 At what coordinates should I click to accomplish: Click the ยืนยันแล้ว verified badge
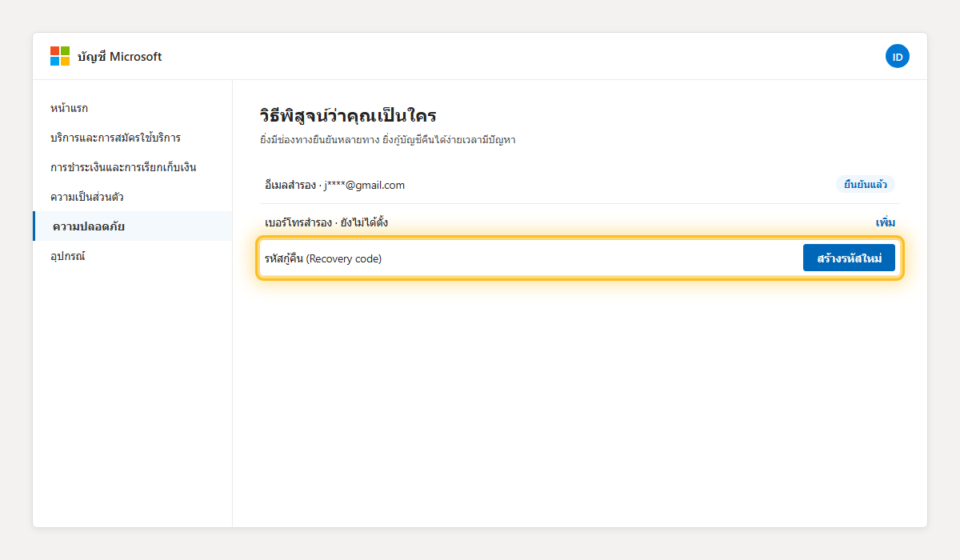pyautogui.click(x=866, y=185)
